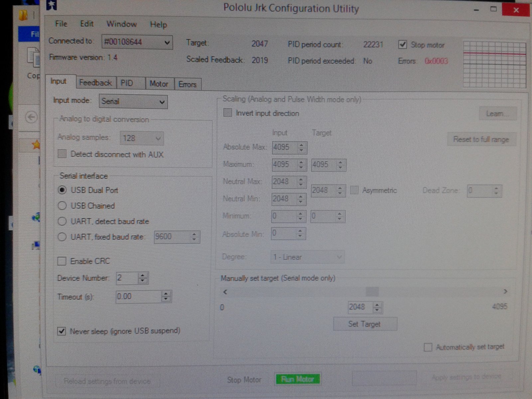532x399 pixels.
Task: Toggle Never sleep (ignore USB suspend)
Action: 62,331
